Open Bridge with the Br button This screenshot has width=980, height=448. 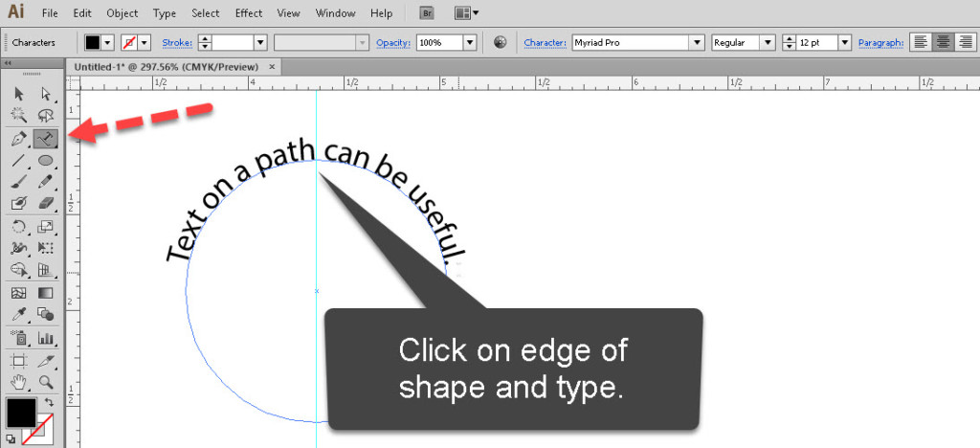[x=428, y=12]
